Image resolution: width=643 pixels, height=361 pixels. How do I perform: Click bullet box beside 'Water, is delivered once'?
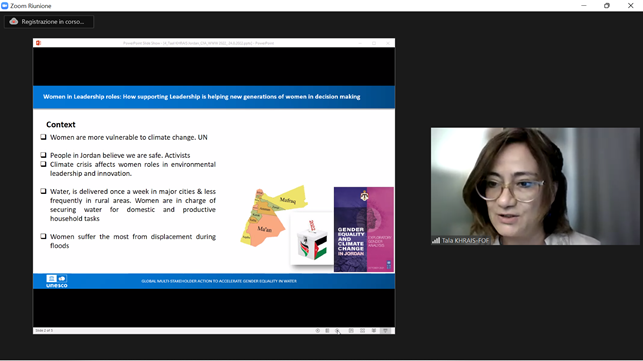(x=43, y=191)
